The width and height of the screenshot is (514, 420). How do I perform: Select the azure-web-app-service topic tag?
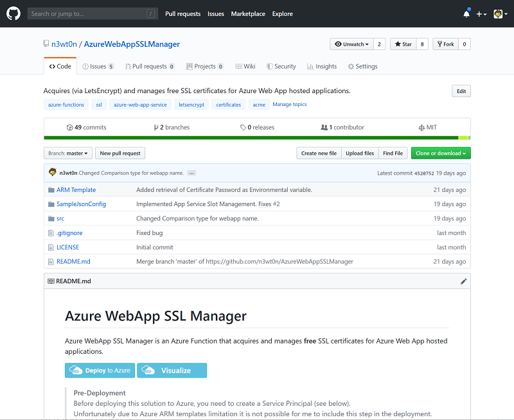[x=140, y=105]
